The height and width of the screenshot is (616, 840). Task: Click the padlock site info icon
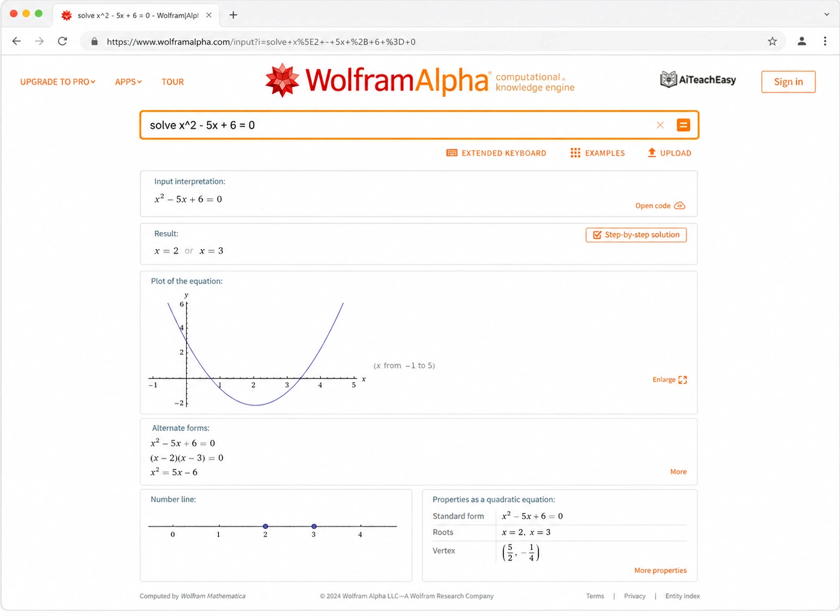(94, 42)
